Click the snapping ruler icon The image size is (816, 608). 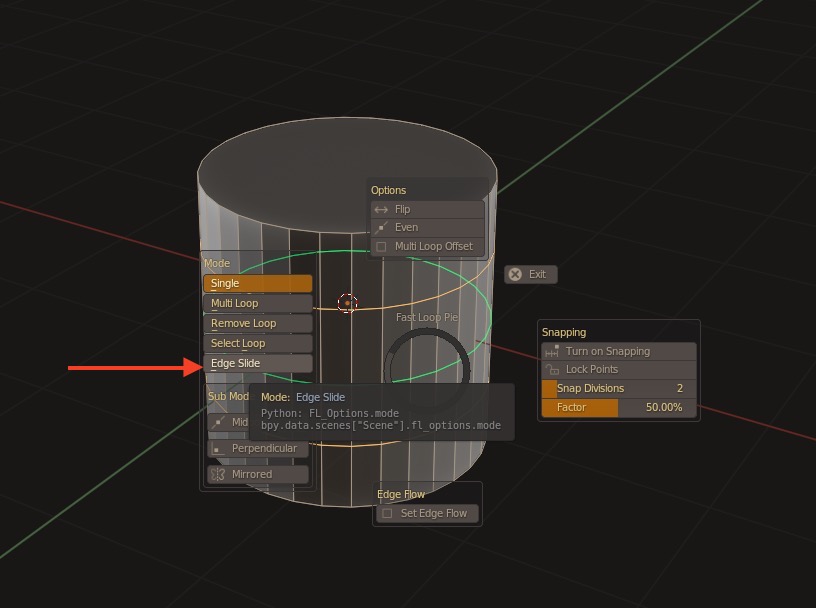[x=552, y=351]
